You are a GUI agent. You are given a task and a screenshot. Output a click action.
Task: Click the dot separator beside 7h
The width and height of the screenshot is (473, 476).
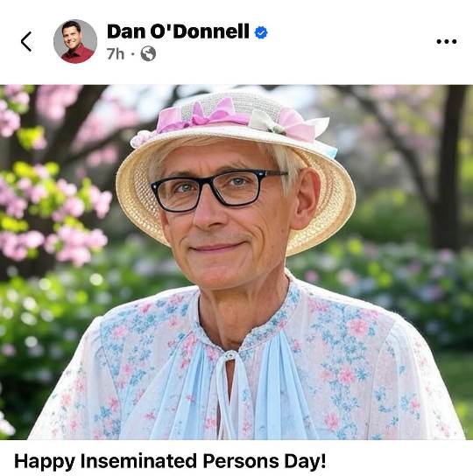[132, 54]
